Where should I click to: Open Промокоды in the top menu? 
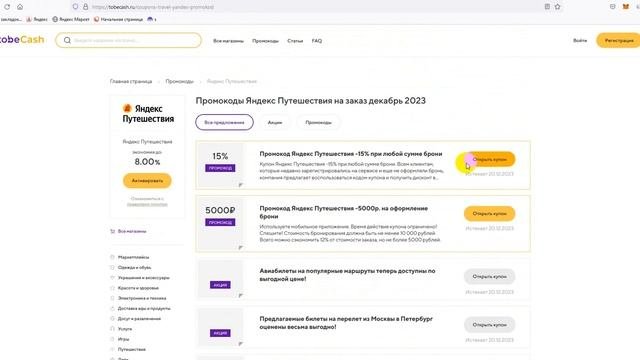tap(265, 41)
